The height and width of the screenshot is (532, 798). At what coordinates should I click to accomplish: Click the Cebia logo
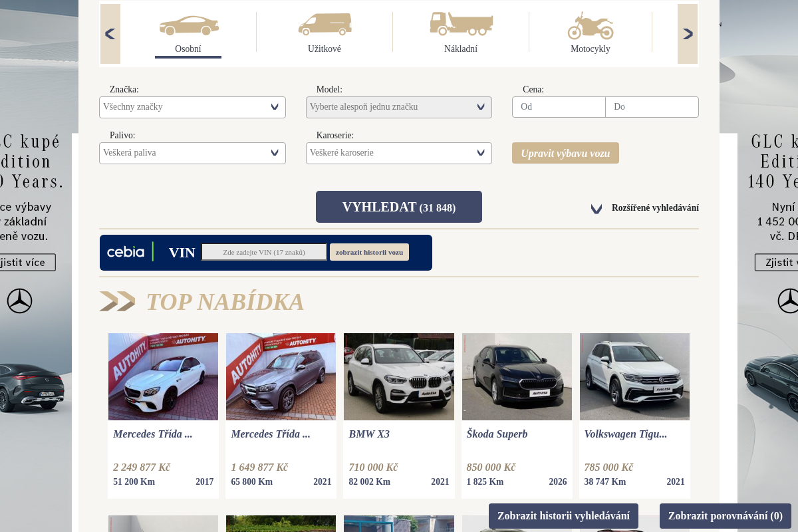(126, 252)
